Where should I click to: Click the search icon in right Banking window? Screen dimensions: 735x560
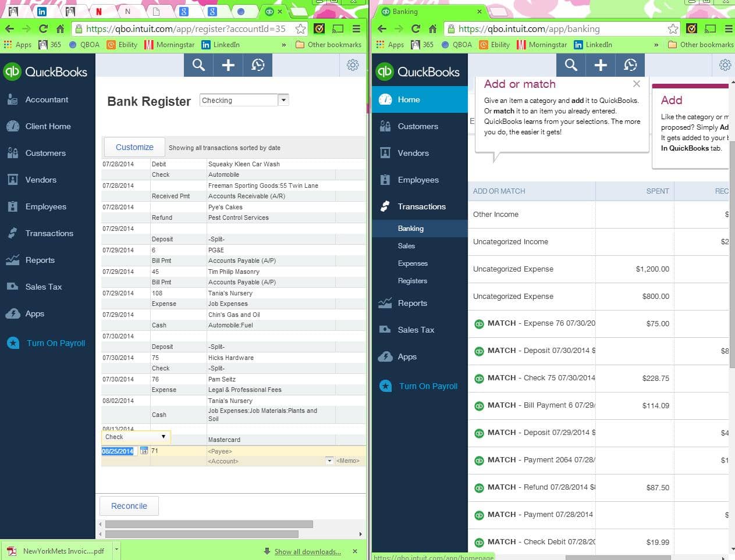[x=571, y=65]
